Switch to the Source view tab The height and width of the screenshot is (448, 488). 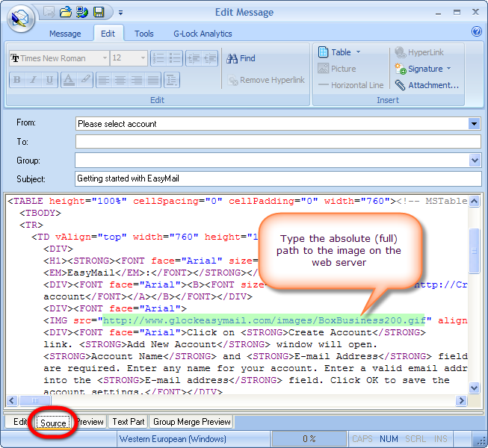coord(53,423)
